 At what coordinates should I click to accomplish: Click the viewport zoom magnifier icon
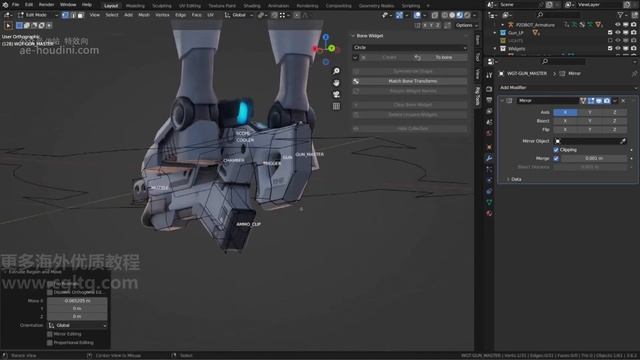336,71
